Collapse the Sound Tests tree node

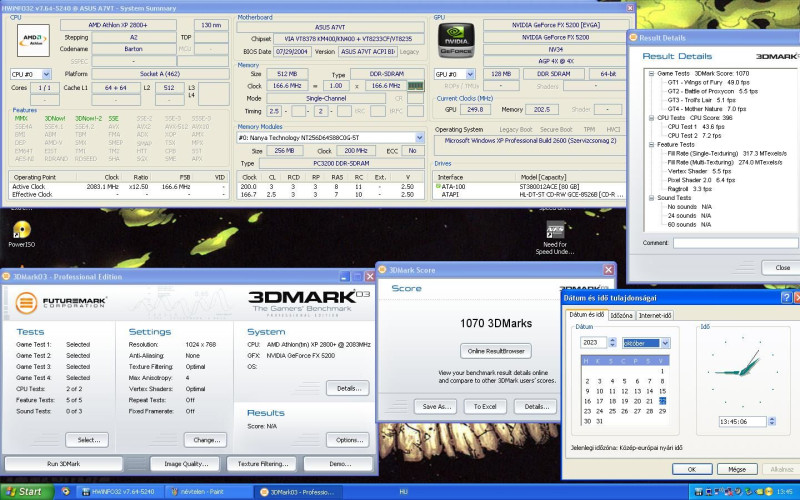pyautogui.click(x=652, y=198)
